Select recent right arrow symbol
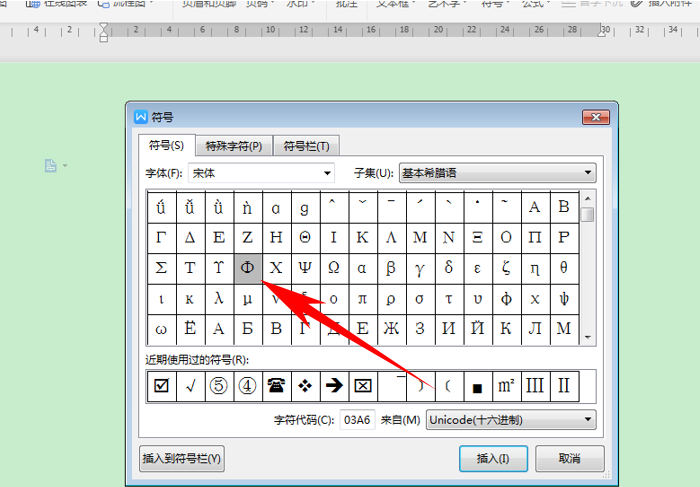 coord(333,386)
